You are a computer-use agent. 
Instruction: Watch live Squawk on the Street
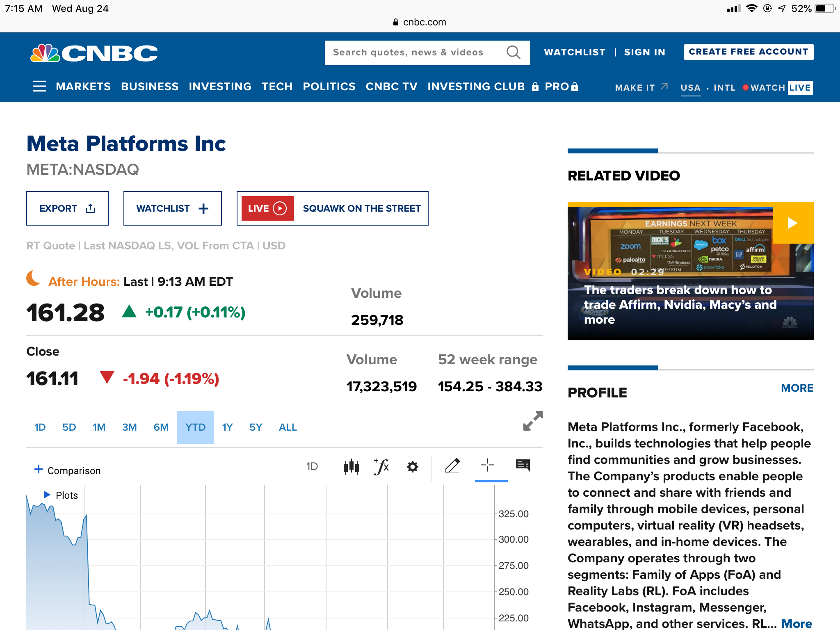tap(333, 208)
